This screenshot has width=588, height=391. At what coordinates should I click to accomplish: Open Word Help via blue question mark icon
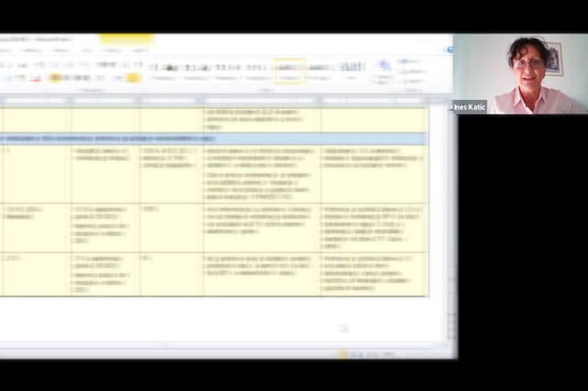450,50
